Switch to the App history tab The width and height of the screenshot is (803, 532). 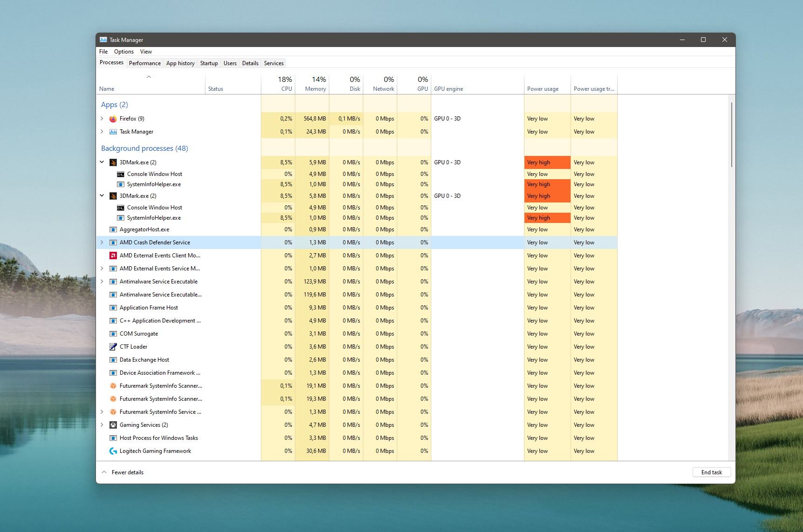pos(180,63)
